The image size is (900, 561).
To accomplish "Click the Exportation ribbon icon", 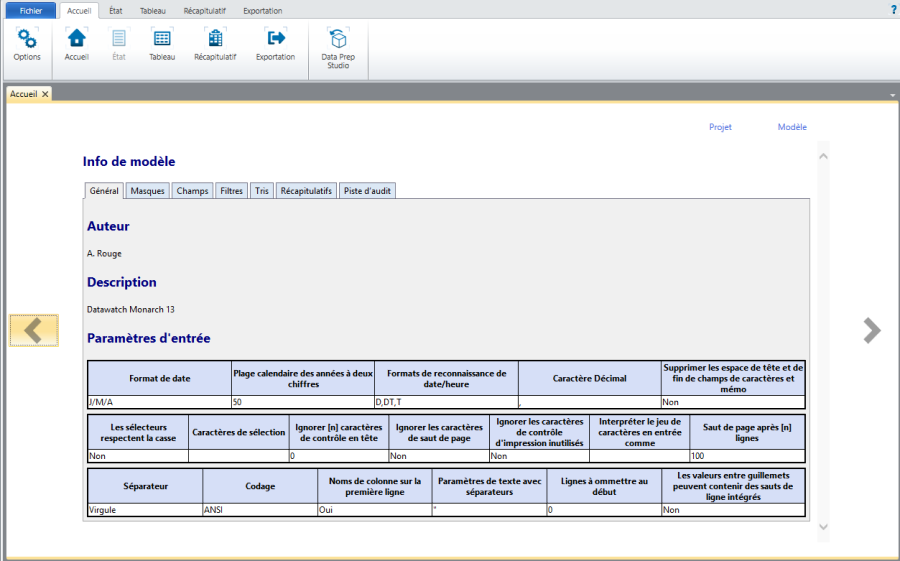I will [275, 40].
